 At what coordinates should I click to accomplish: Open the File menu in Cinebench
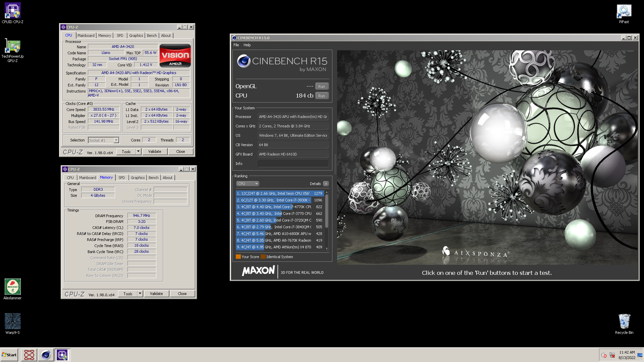click(236, 45)
